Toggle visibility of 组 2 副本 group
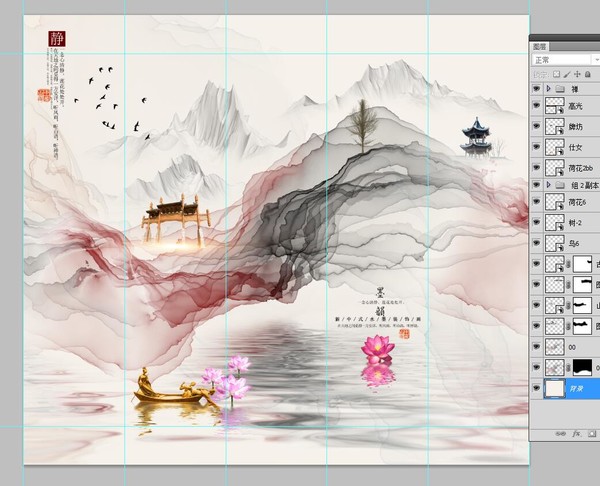Screen dimensions: 600x486 pyautogui.click(x=536, y=185)
